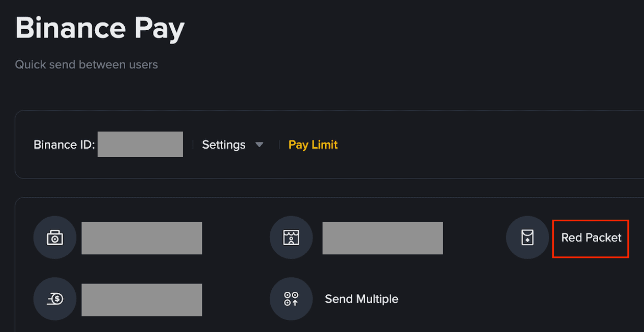This screenshot has width=644, height=332.
Task: Click the gray label beside camera icon
Action: coord(141,238)
